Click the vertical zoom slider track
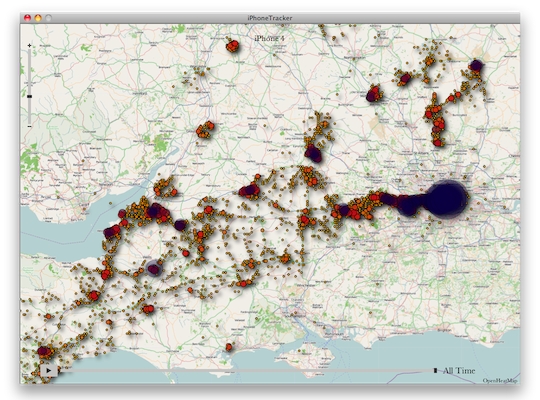Viewport: 540px width, 400px height. point(29,86)
